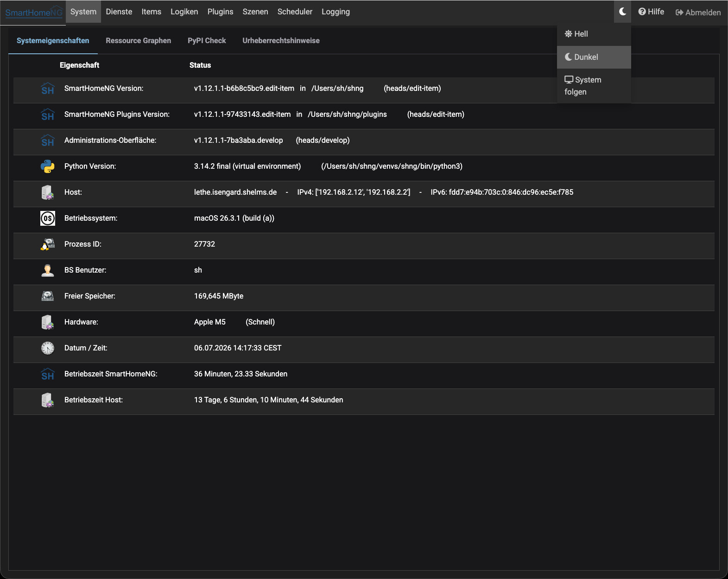Open the Plugins menu
This screenshot has width=728, height=579.
pos(221,12)
